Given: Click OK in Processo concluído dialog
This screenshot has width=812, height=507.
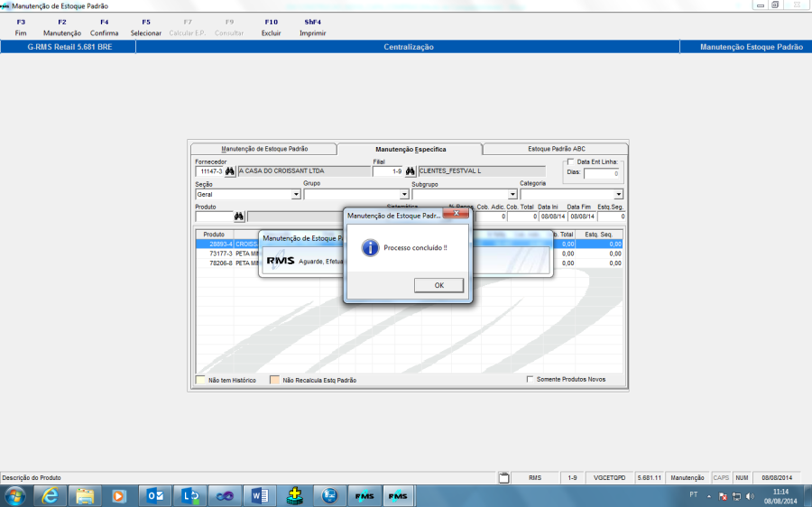Looking at the screenshot, I should (x=438, y=285).
